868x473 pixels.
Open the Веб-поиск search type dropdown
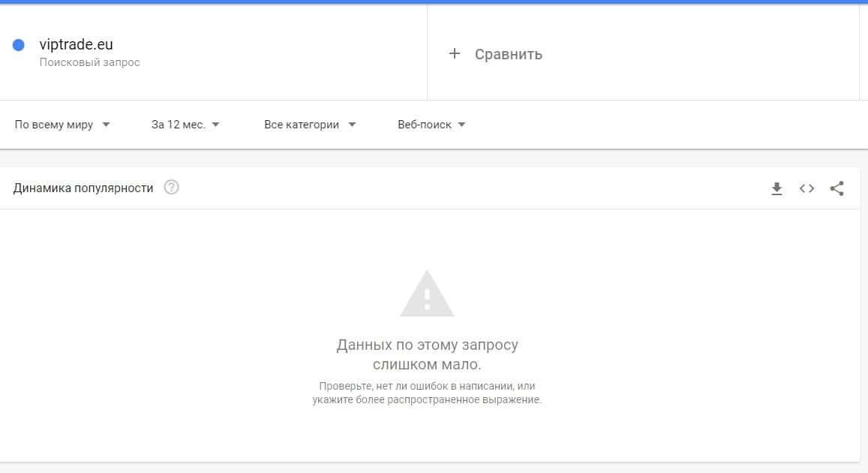click(x=431, y=125)
